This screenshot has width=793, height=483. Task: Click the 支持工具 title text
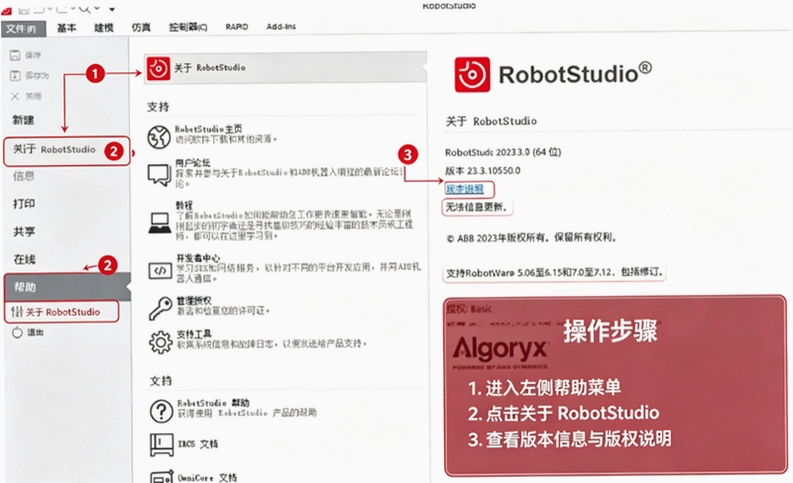coord(194,334)
